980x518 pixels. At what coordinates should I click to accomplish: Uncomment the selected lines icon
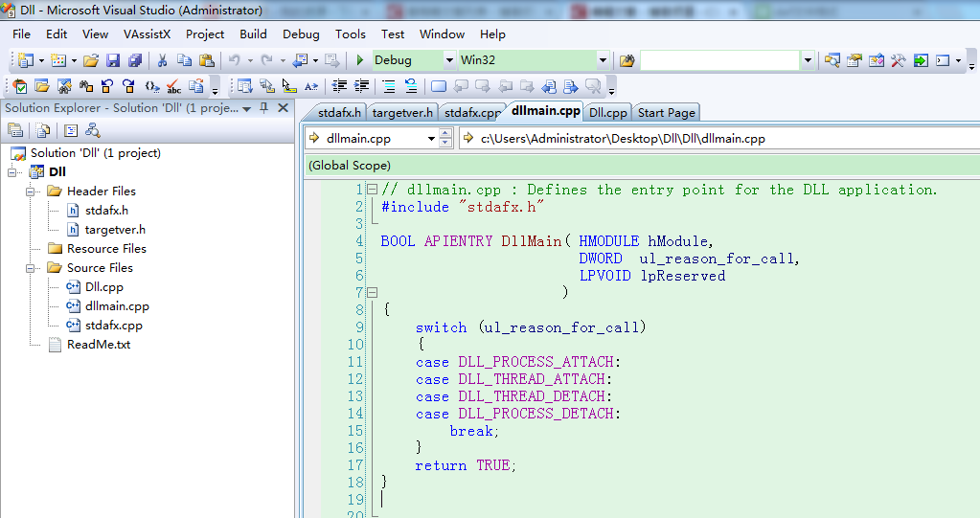[411, 86]
